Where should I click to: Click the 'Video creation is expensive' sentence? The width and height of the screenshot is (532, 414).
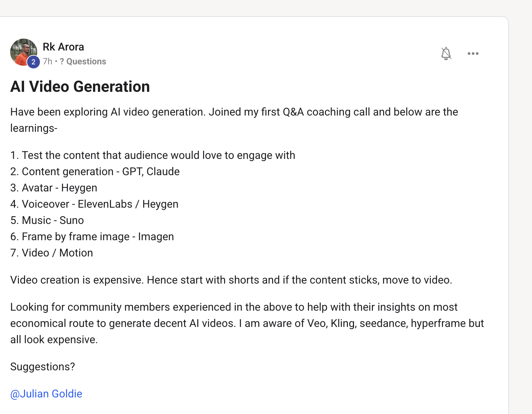[x=231, y=280]
